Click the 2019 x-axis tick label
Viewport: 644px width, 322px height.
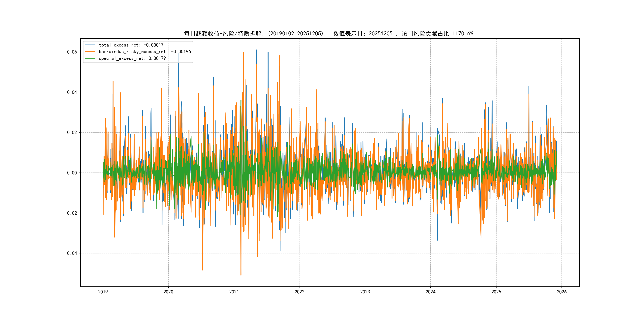tap(103, 292)
